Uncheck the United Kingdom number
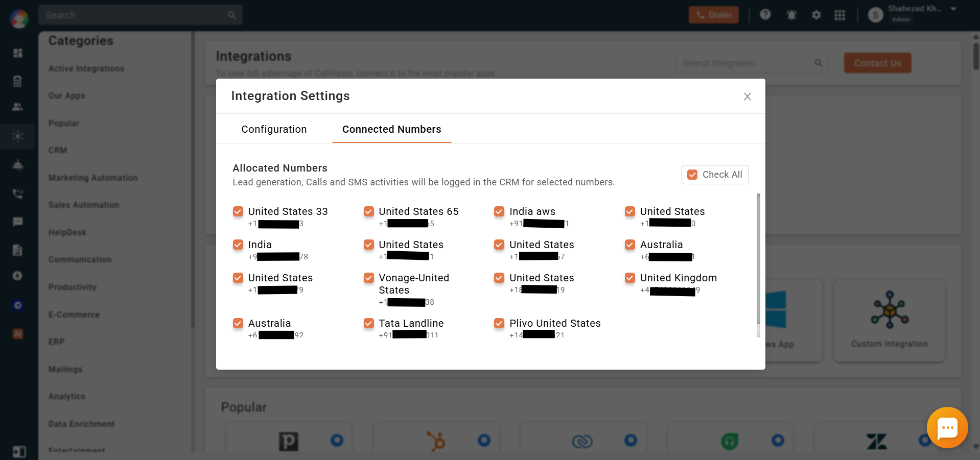Image resolution: width=980 pixels, height=460 pixels. 630,278
